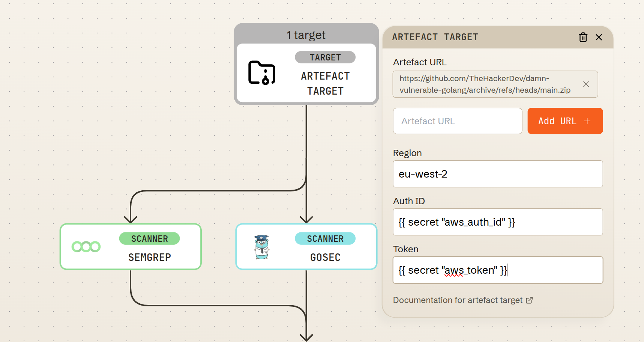Screen dimensions: 644x342
Task: Click the cyan SCANNER badge on Gosec
Action: [325, 239]
